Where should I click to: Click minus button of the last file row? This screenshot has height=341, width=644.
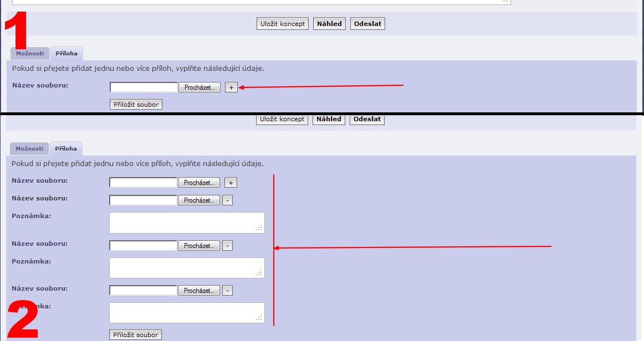227,291
